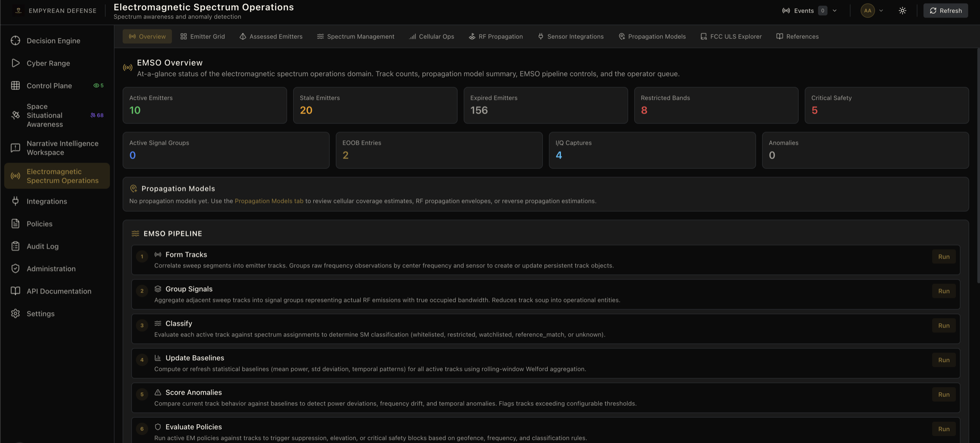Click the Form Tracks step radio icon
The height and width of the screenshot is (443, 980).
[158, 255]
